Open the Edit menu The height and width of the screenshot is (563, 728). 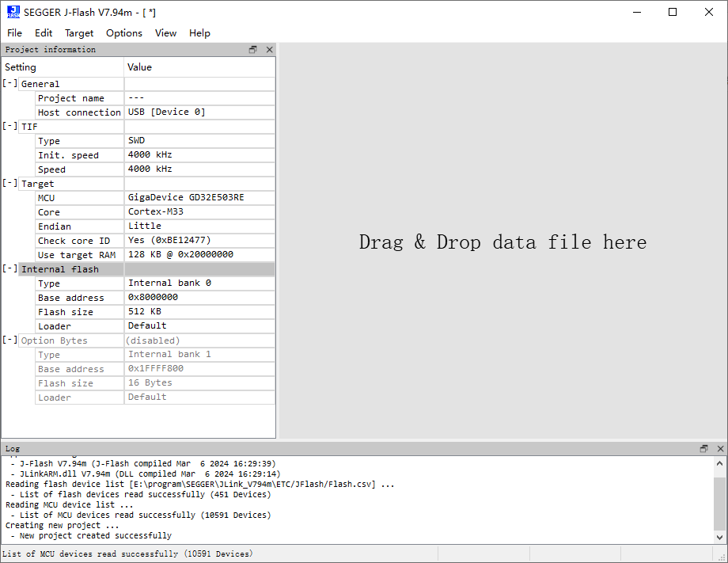pos(44,33)
